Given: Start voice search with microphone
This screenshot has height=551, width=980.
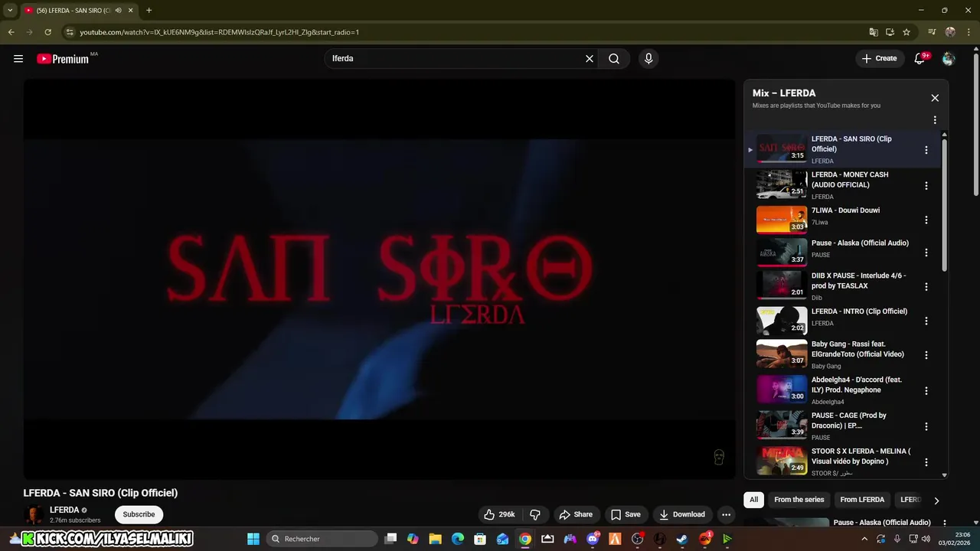Looking at the screenshot, I should tap(648, 58).
